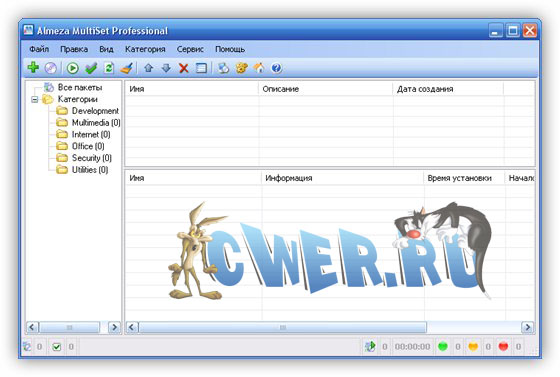Delete item with red X icon
The height and width of the screenshot is (377, 560).
point(184,68)
